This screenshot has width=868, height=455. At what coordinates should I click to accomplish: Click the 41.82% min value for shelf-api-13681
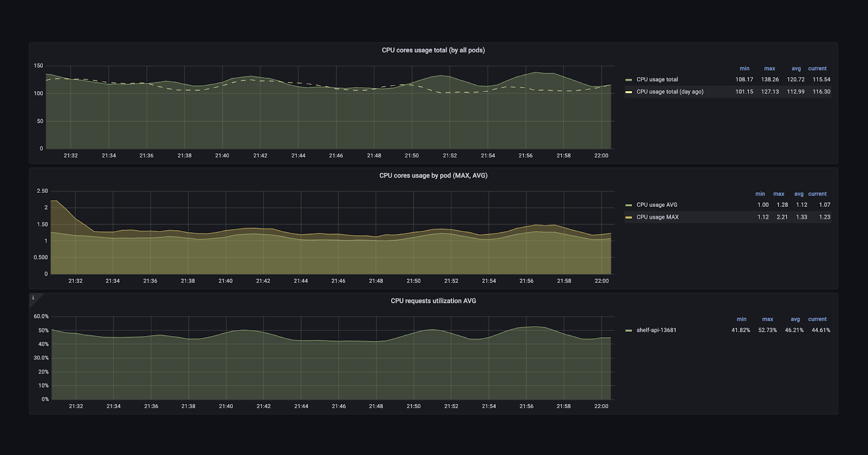[741, 330]
